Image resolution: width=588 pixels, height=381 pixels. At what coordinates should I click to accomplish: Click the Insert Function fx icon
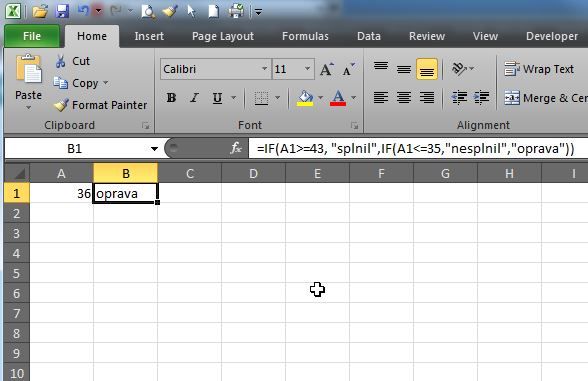(x=236, y=148)
